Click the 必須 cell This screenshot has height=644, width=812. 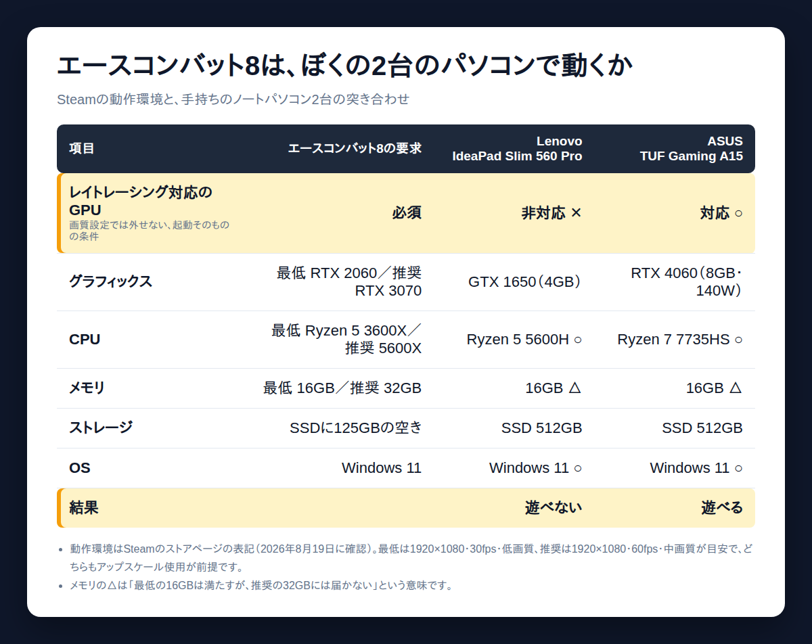tap(407, 213)
